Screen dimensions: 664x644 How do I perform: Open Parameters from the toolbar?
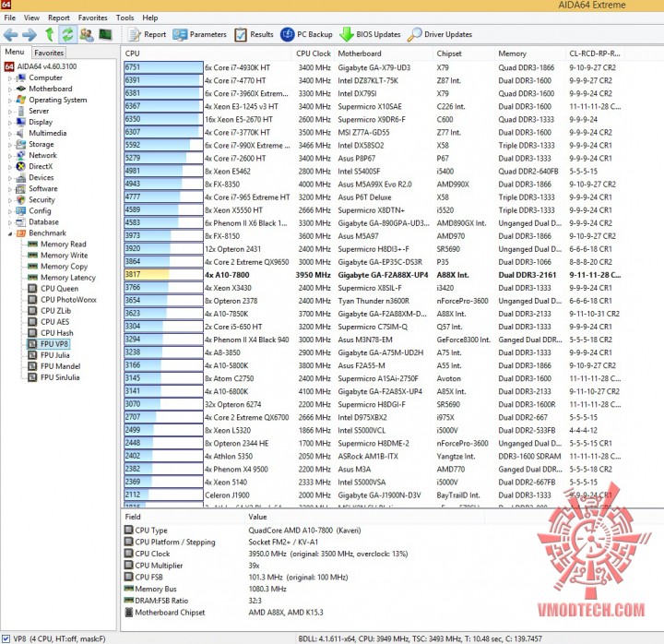tap(199, 34)
